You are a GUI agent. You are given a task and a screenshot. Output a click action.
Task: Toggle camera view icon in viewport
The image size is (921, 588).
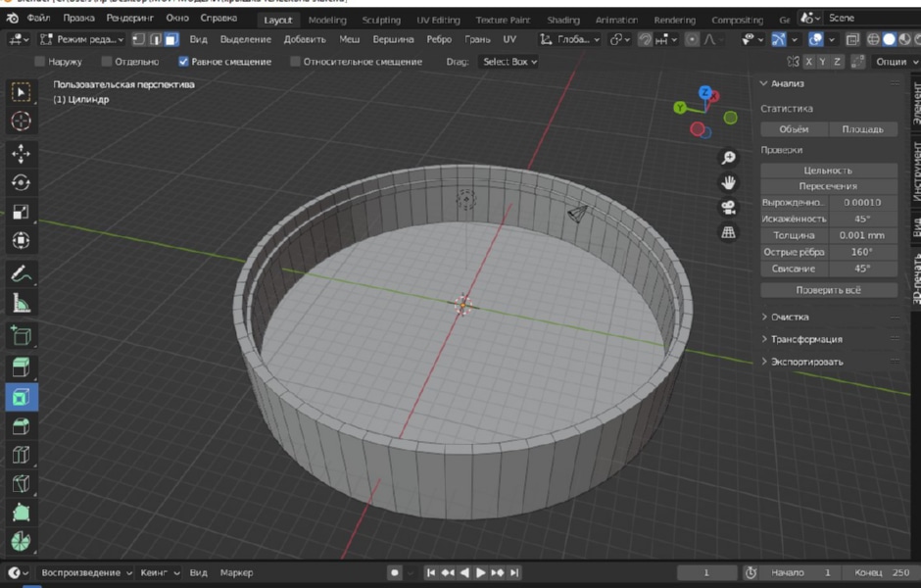pyautogui.click(x=728, y=208)
